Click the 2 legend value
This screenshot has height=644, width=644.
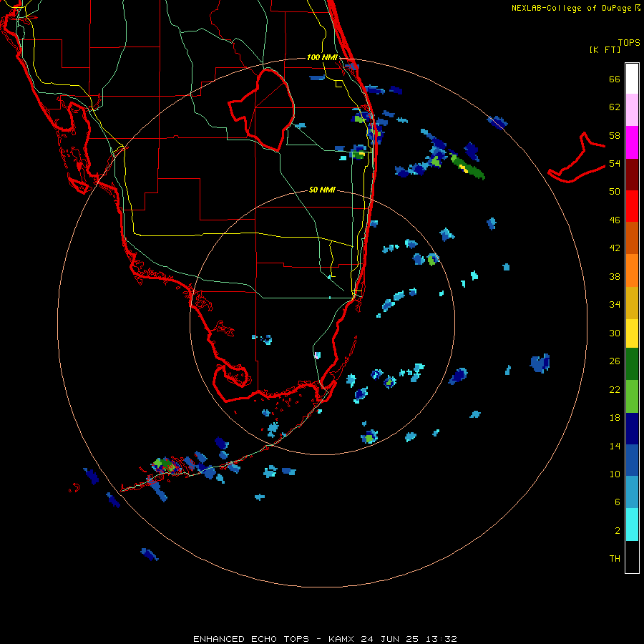[618, 531]
